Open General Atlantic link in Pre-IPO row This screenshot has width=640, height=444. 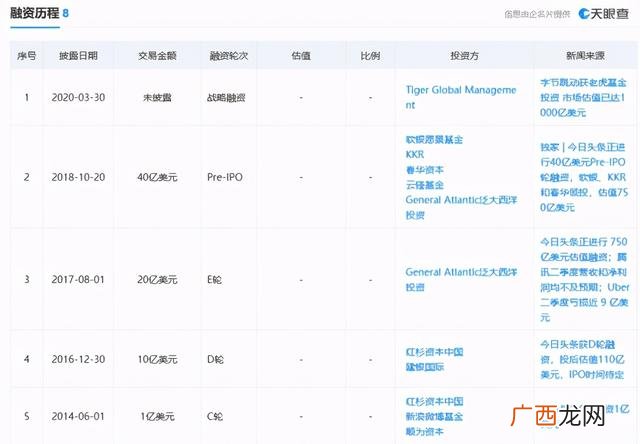[x=461, y=207]
